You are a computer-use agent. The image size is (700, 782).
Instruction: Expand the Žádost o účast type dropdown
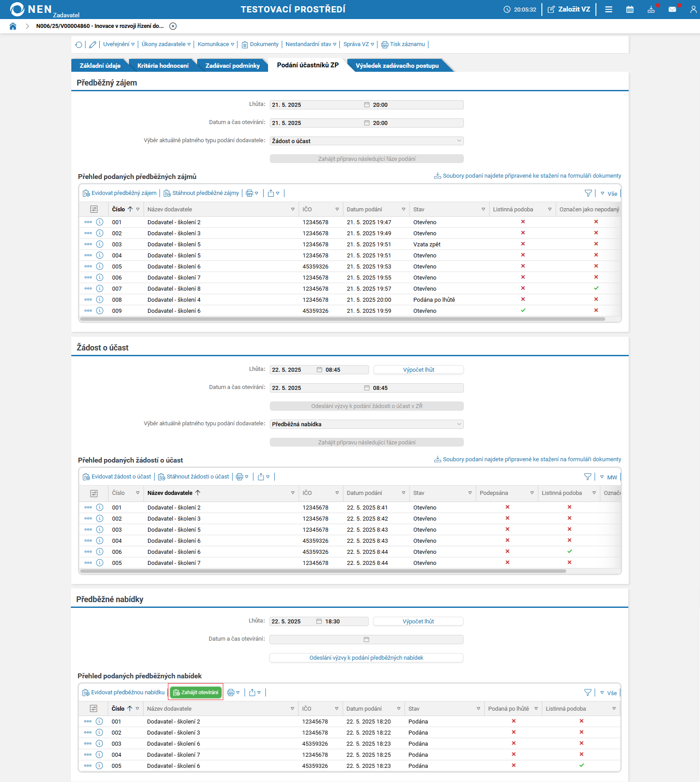[x=367, y=141]
